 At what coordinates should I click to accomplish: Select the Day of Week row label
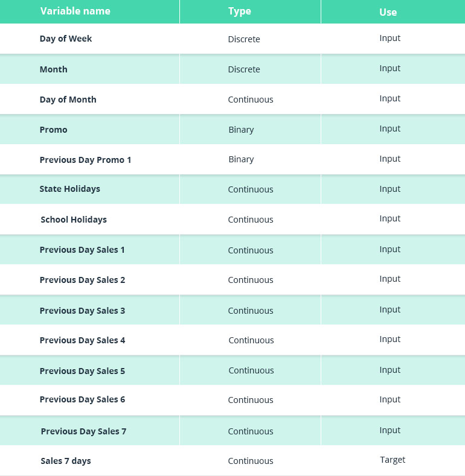click(x=66, y=39)
